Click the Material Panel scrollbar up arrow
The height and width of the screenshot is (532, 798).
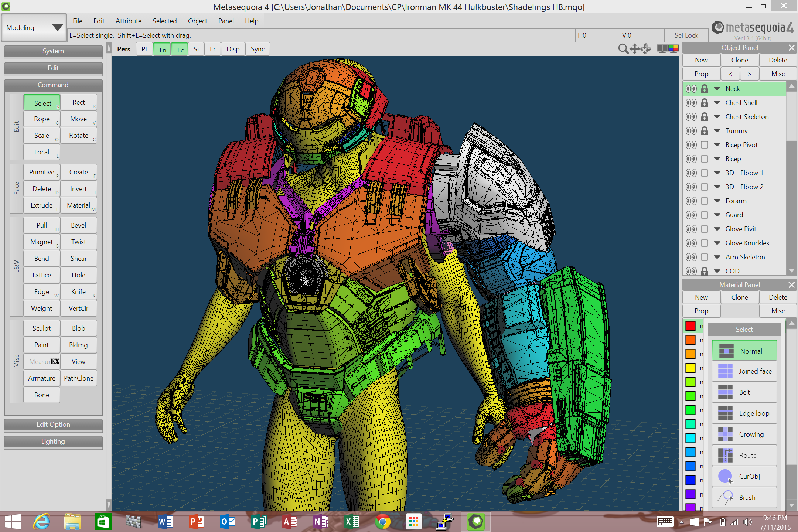(791, 324)
